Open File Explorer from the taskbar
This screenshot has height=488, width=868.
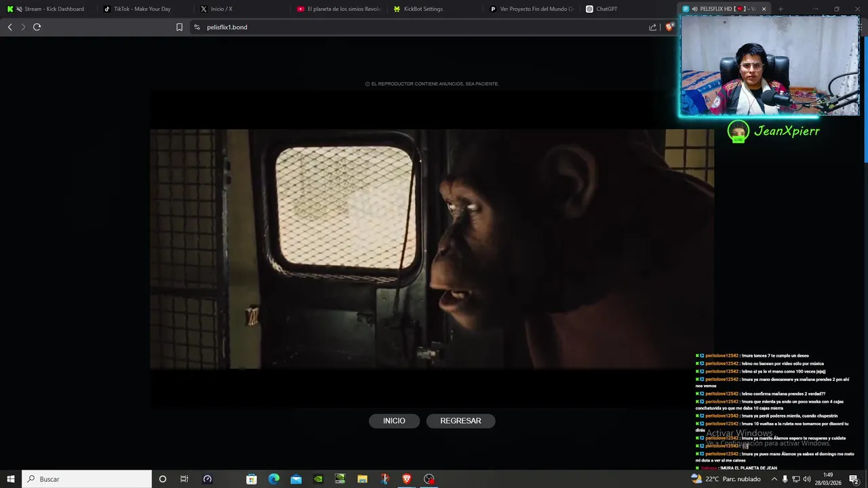coord(362,479)
